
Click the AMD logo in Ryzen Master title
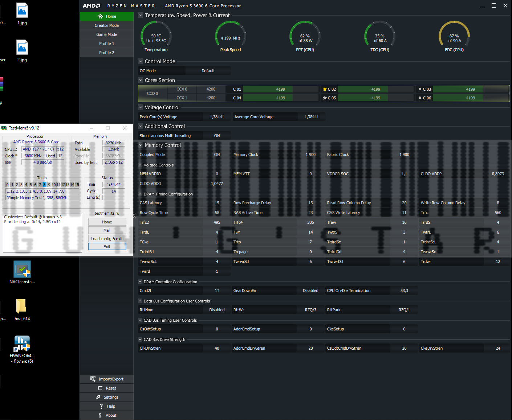pos(92,6)
